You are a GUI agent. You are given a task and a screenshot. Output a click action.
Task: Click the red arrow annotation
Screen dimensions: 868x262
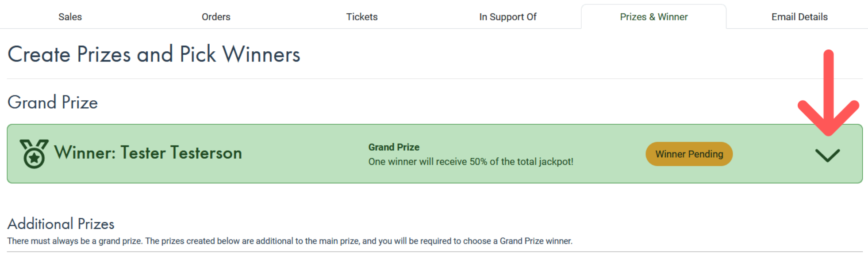[828, 92]
